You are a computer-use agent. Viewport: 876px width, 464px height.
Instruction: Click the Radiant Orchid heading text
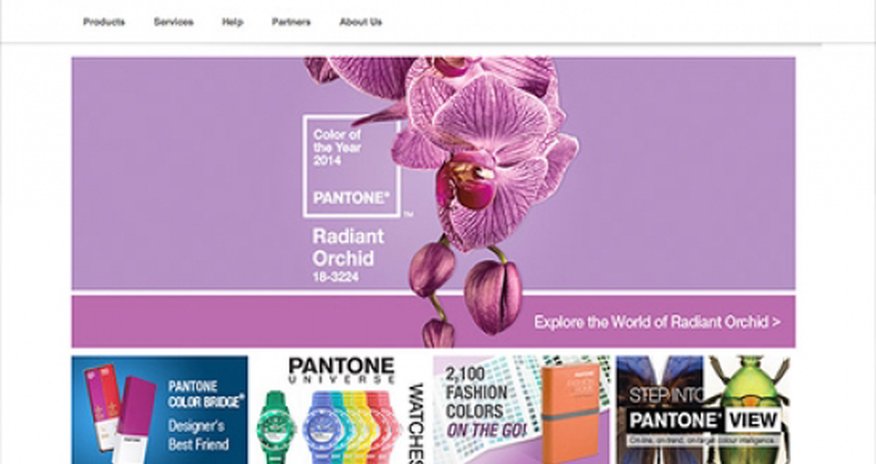click(349, 247)
